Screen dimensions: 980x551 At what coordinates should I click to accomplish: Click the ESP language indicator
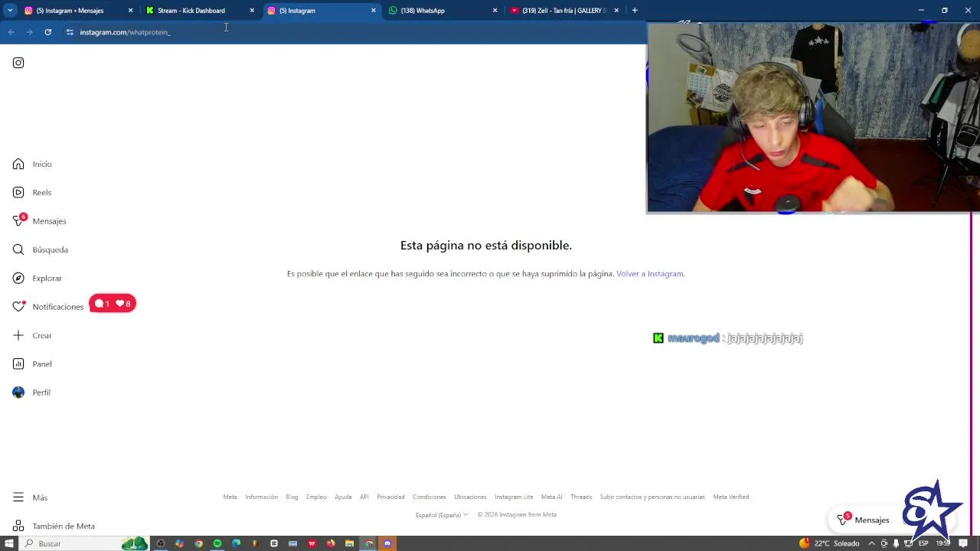(923, 543)
